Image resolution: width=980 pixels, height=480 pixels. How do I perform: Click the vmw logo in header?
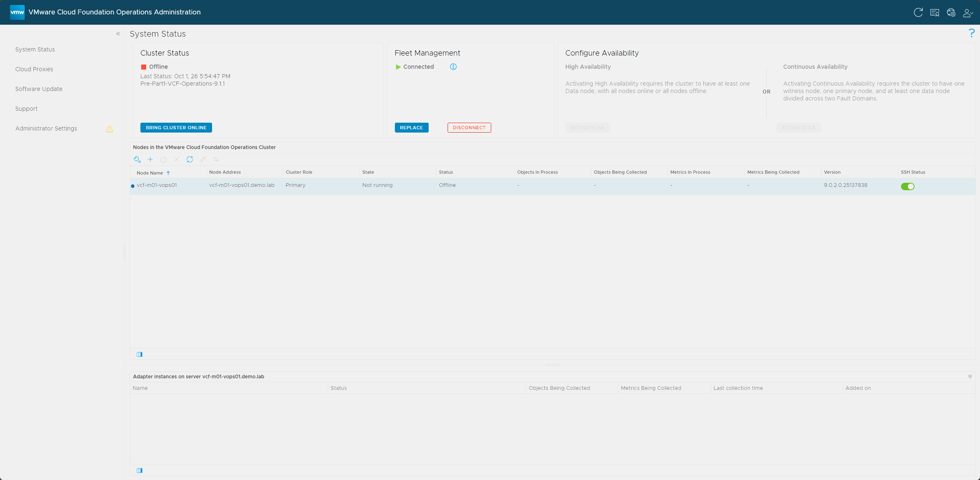[17, 12]
